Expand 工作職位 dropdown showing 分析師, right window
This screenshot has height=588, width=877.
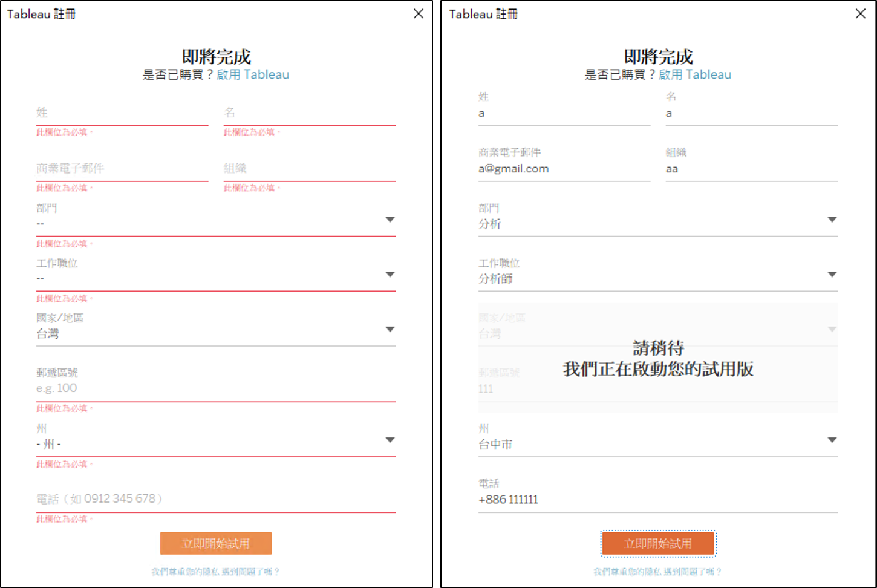658,275
